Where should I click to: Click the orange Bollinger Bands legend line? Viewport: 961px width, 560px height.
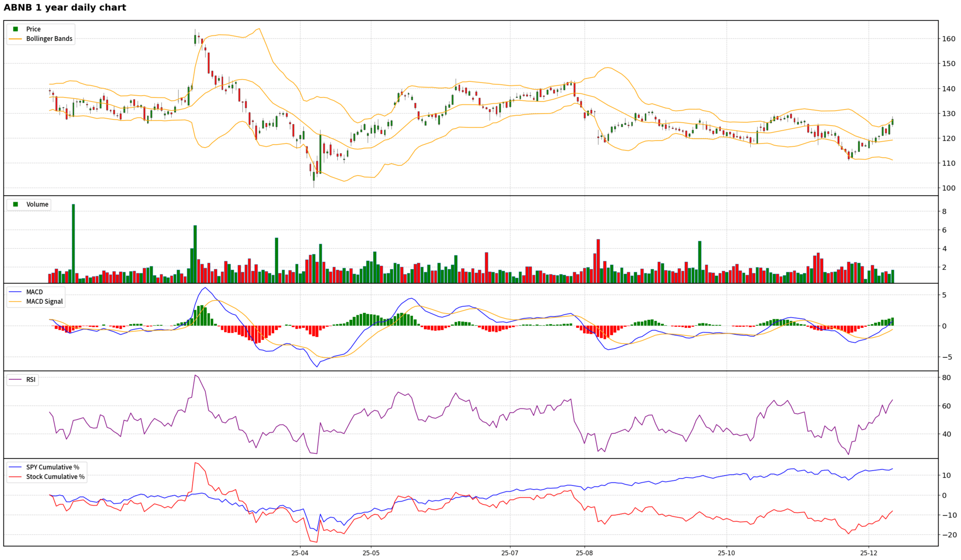16,39
